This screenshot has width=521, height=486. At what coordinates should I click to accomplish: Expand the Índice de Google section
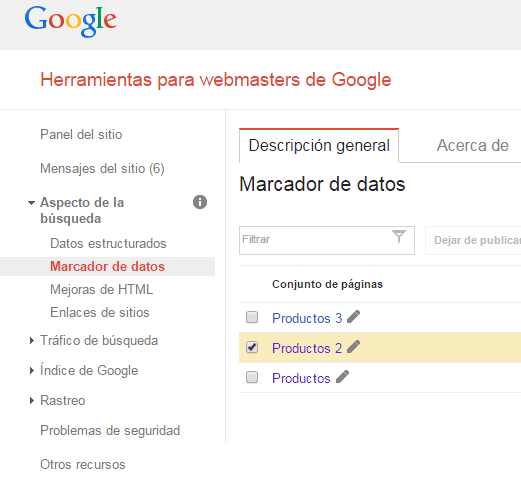click(32, 370)
